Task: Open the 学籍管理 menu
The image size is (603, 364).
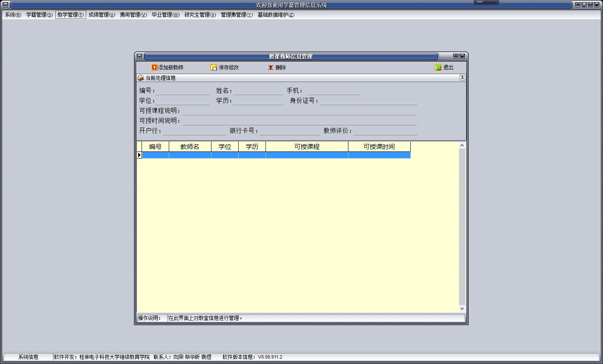Action: (39, 15)
